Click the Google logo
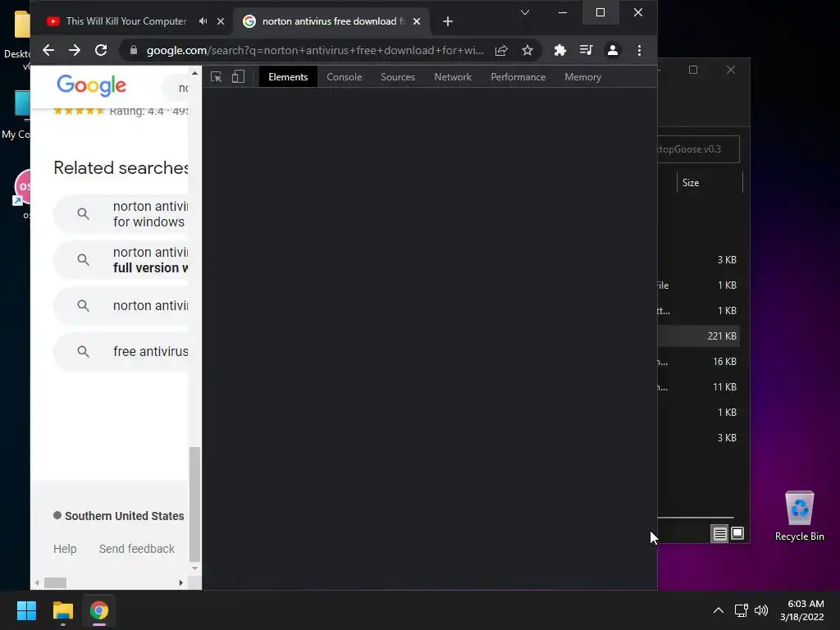This screenshot has width=840, height=630. [92, 85]
